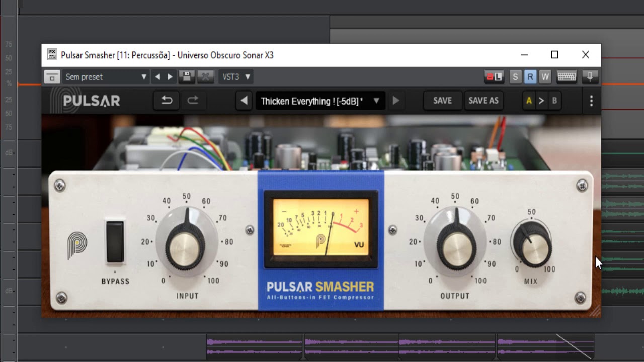The width and height of the screenshot is (644, 362).
Task: Maximize the Pulsar Smasher window
Action: pos(554,55)
